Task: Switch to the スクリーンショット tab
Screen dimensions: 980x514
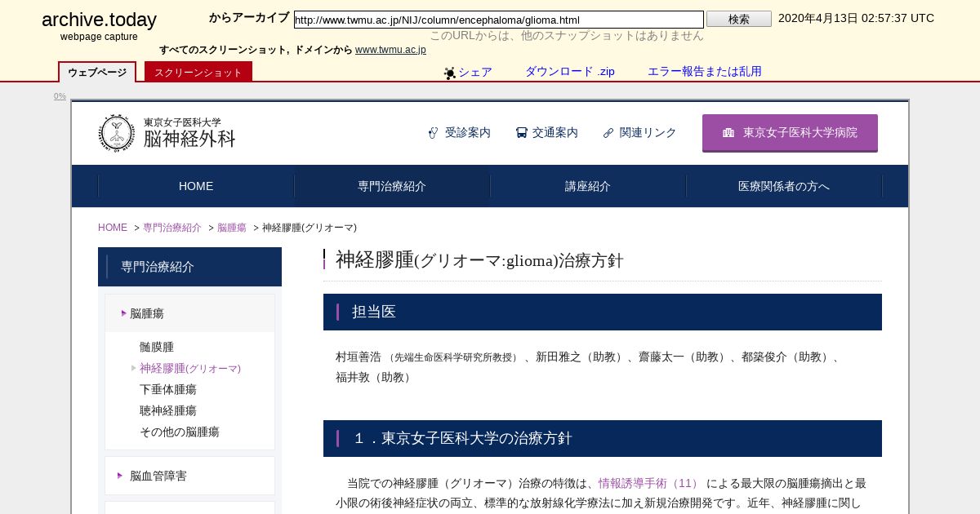Action: (x=198, y=72)
